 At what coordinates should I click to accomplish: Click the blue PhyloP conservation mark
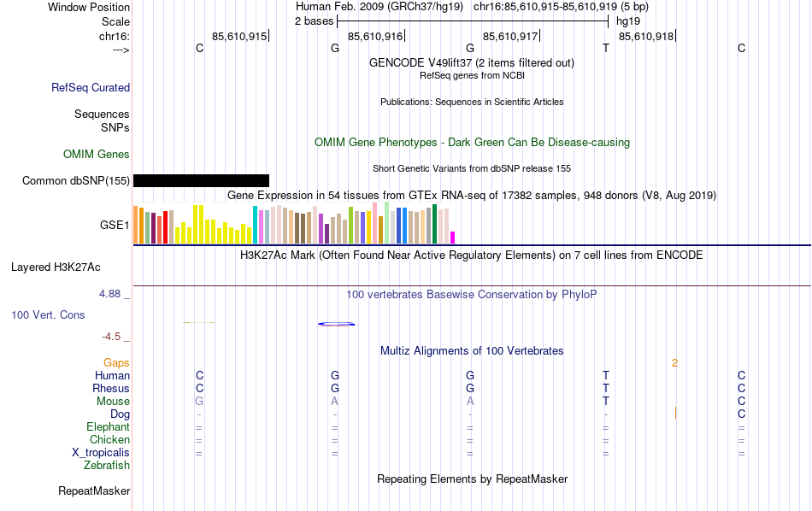(x=336, y=324)
